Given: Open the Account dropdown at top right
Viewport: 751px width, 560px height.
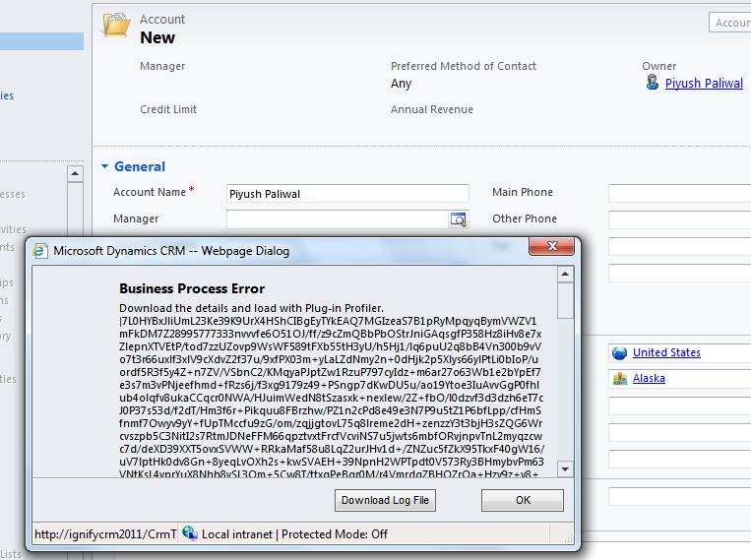Looking at the screenshot, I should coord(730,23).
